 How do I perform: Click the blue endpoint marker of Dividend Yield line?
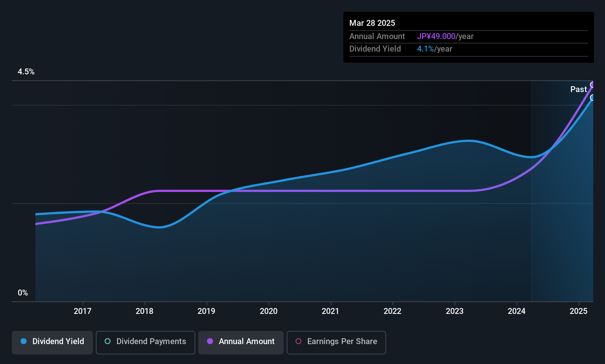click(x=592, y=98)
